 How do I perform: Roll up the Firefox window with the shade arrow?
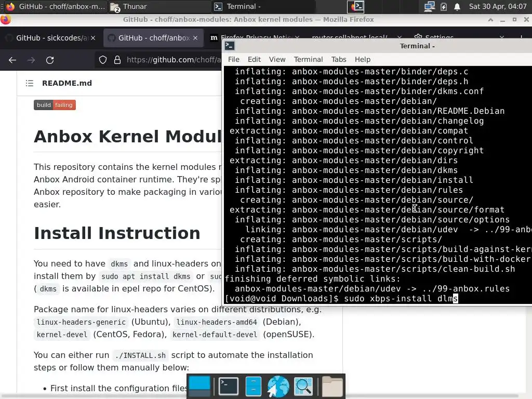(x=490, y=20)
